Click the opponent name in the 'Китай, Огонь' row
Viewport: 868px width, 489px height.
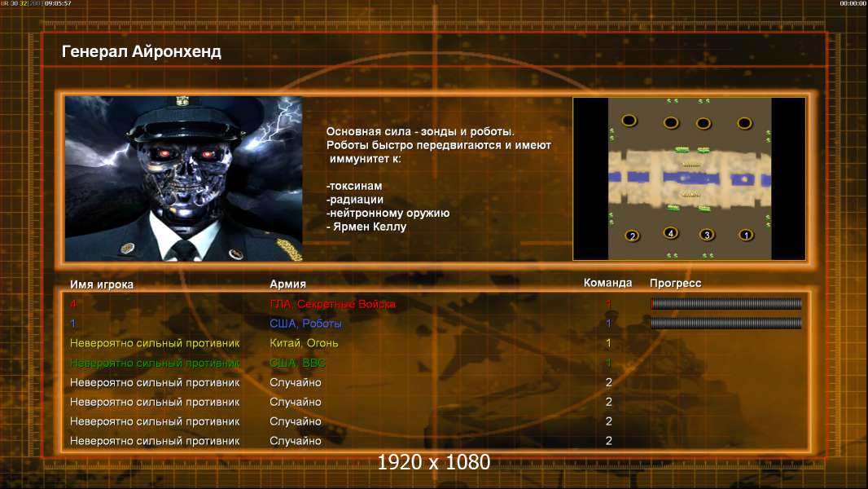(x=155, y=343)
